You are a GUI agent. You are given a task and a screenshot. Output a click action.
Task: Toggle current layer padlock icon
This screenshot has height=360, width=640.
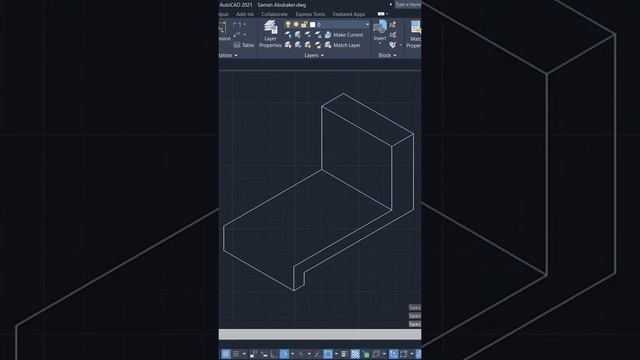(304, 24)
